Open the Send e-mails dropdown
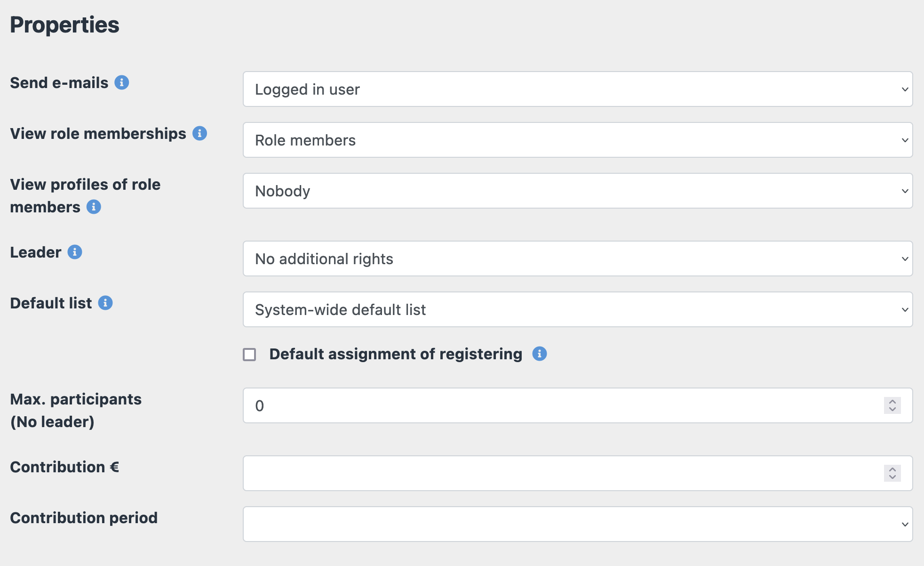 (577, 89)
